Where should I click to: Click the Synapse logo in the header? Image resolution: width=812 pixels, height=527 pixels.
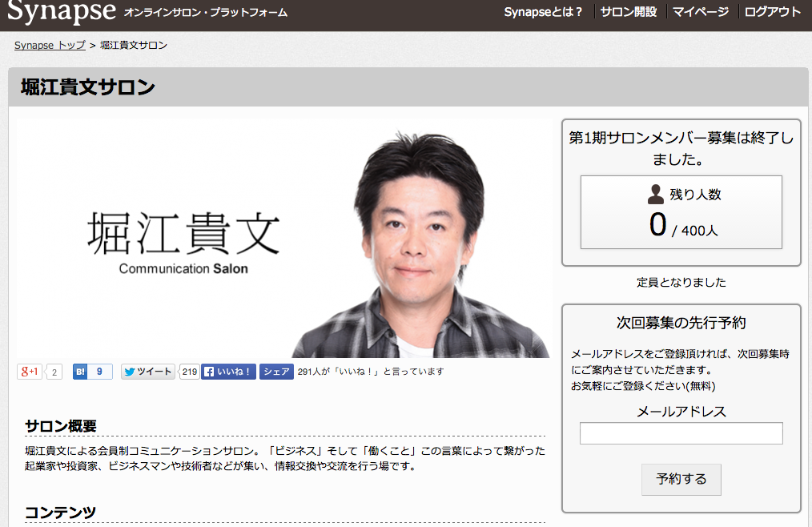[x=62, y=11]
